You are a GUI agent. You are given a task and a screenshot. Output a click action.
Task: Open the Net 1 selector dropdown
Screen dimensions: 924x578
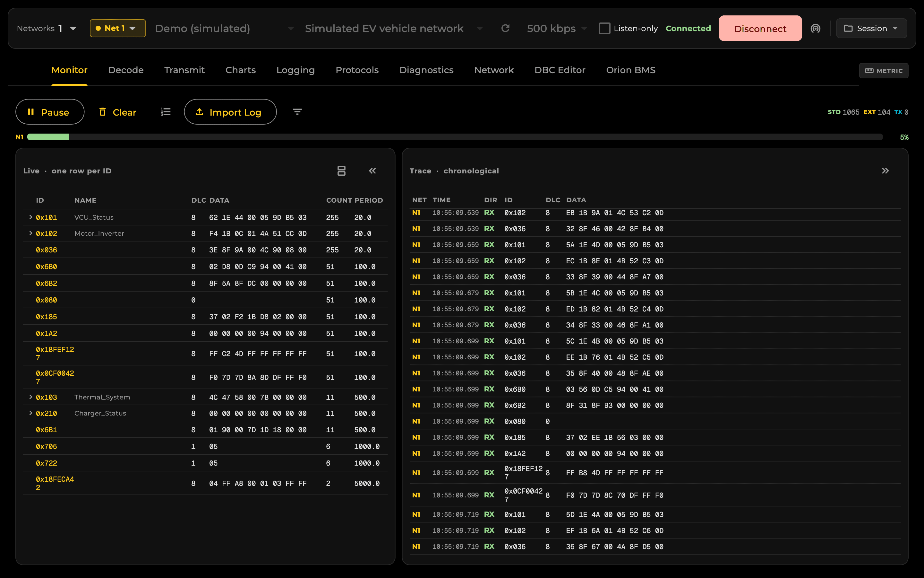(x=118, y=28)
